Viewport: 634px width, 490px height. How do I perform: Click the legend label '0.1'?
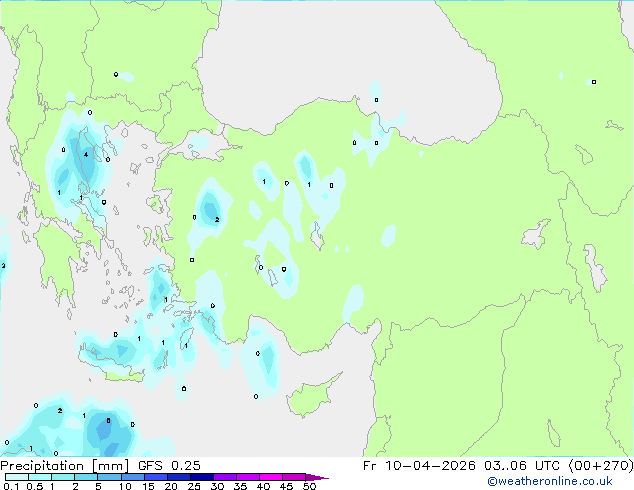point(11,486)
